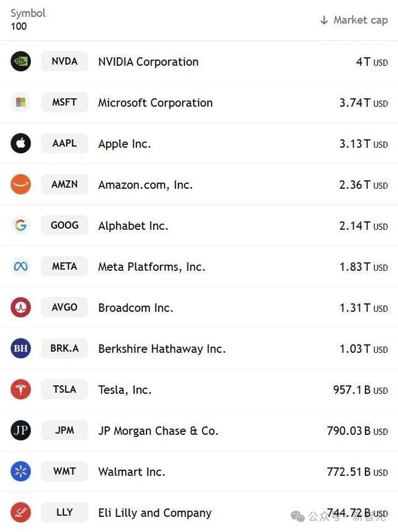Sort by Market cap column header
The height and width of the screenshot is (532, 398).
(360, 21)
